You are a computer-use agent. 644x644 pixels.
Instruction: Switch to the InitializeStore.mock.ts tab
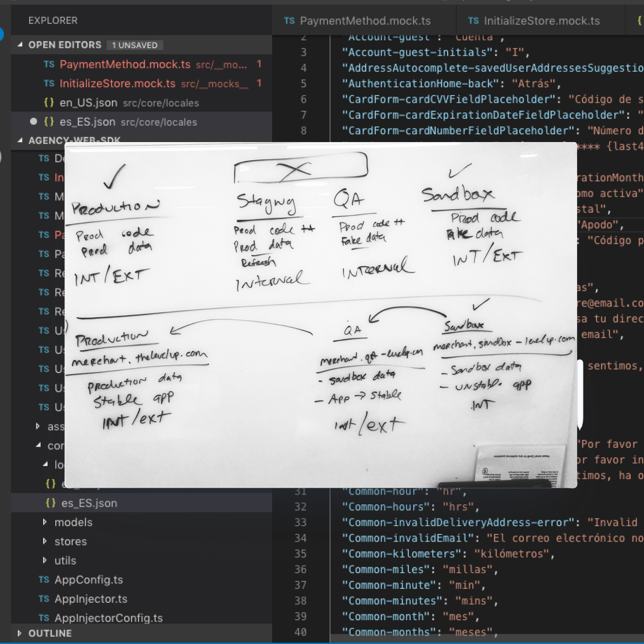point(541,20)
